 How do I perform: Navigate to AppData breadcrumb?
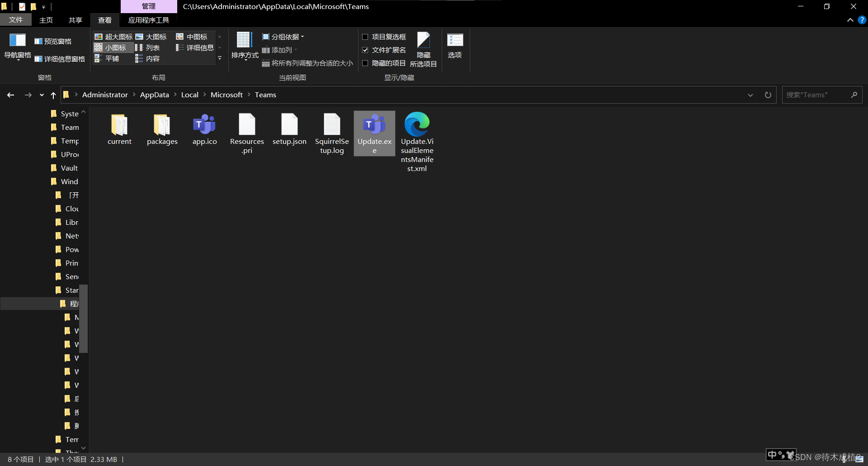[x=155, y=95]
